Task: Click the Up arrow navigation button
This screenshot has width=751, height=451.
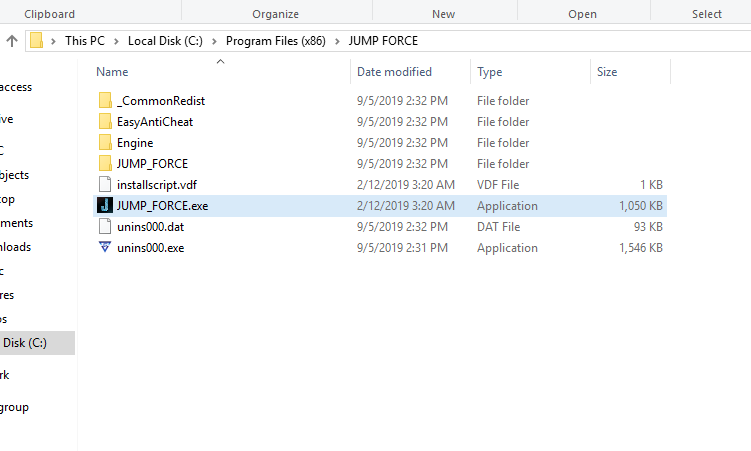Action: pyautogui.click(x=12, y=41)
